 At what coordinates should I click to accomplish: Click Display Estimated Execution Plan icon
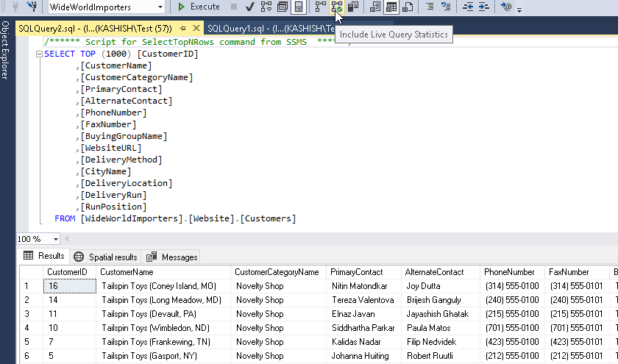(266, 7)
